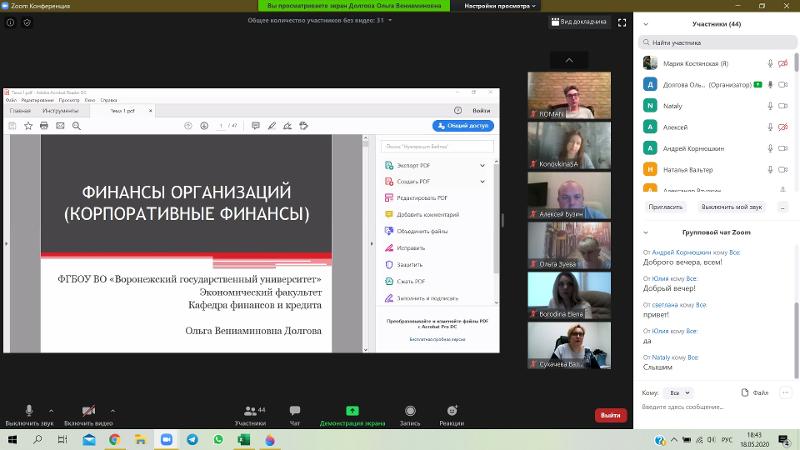This screenshot has width=800, height=450.
Task: Click Выключить мой звук in participants panel
Action: coord(731,206)
